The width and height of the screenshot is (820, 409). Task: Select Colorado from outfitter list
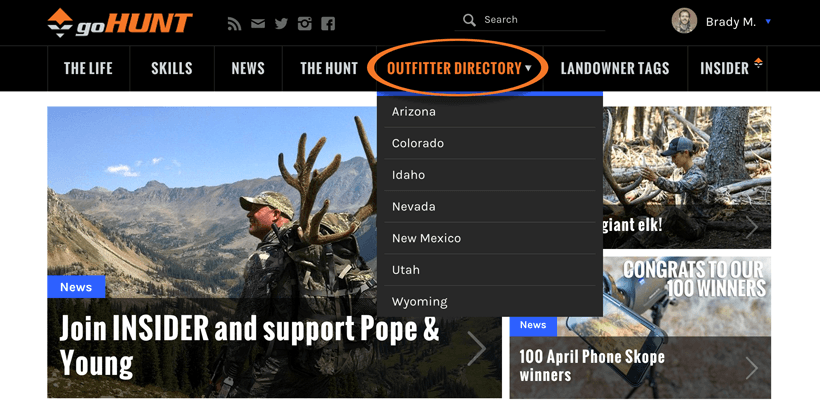[490, 143]
